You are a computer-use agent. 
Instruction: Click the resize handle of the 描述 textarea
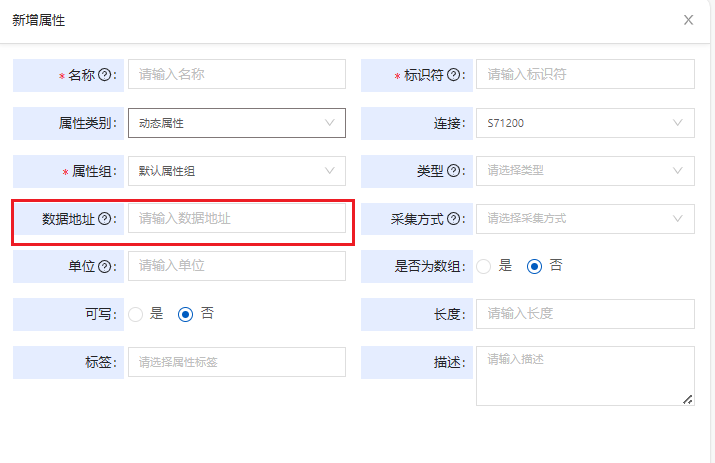[x=688, y=400]
